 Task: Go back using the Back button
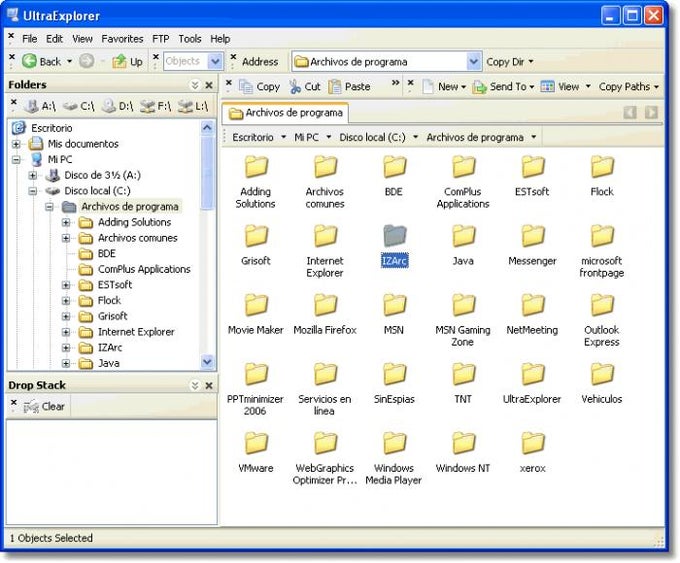point(42,62)
